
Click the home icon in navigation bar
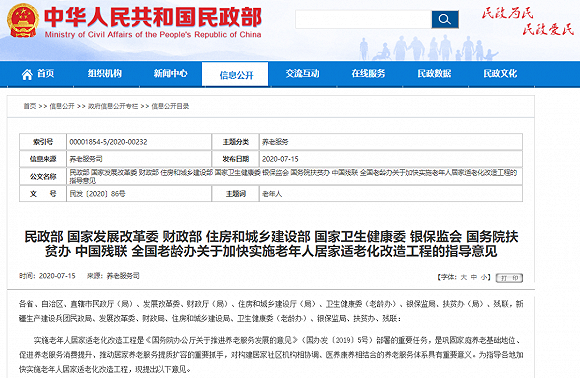click(27, 74)
